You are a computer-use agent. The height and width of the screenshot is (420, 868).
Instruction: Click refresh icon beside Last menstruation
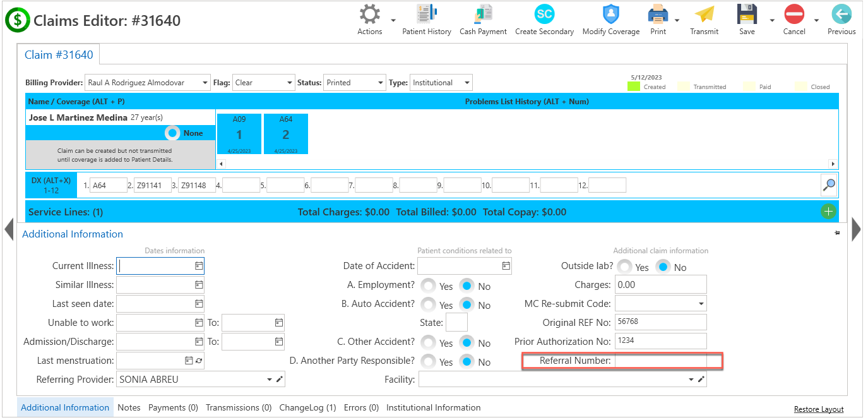[199, 361]
